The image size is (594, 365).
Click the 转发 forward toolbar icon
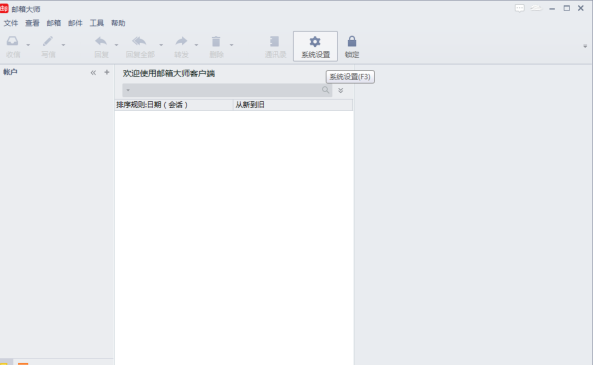(x=181, y=41)
